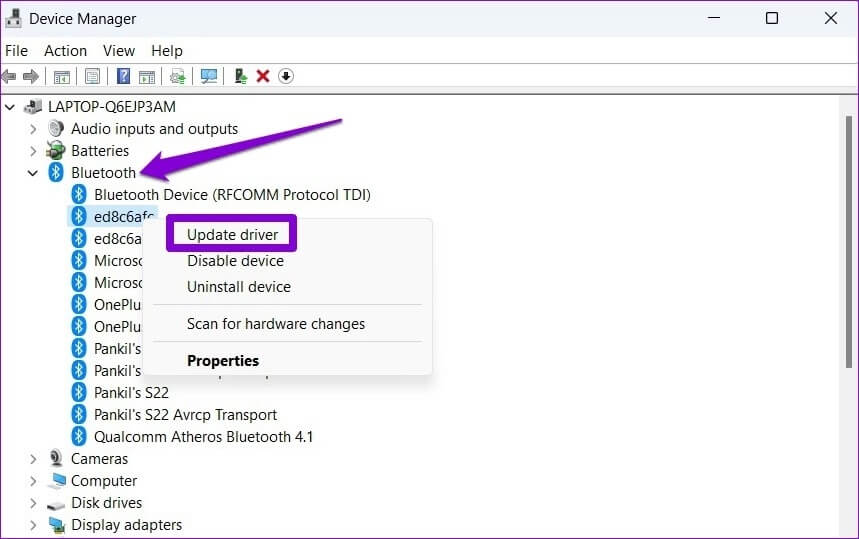The height and width of the screenshot is (539, 859).
Task: Expand the Disk drives category
Action: pos(33,503)
